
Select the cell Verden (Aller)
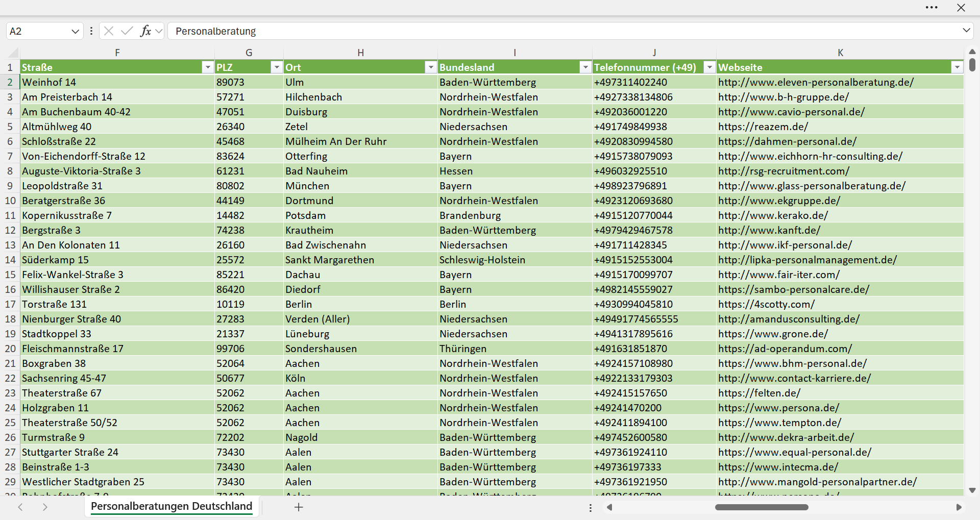[x=360, y=319]
